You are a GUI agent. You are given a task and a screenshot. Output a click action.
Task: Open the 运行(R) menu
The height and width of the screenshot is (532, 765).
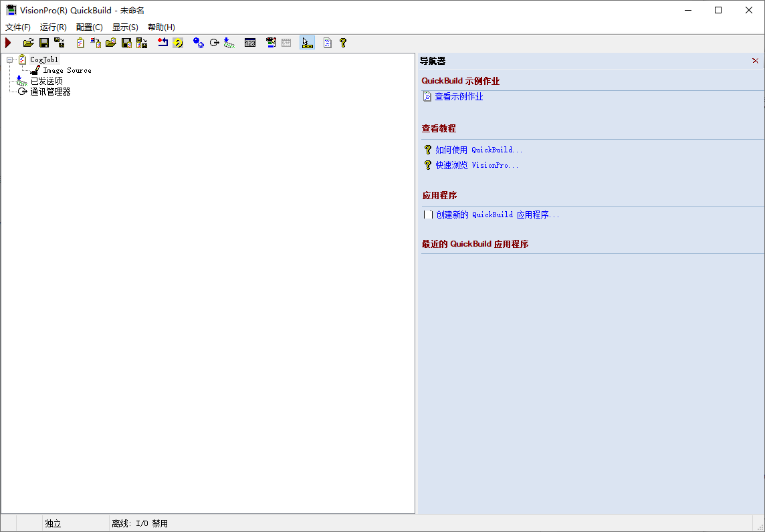(x=53, y=27)
